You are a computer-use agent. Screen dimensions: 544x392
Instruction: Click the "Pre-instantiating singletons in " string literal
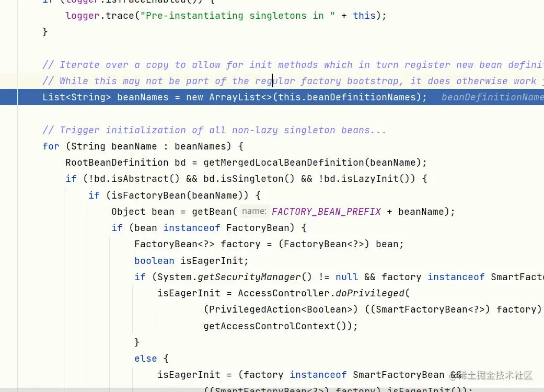[x=238, y=16]
